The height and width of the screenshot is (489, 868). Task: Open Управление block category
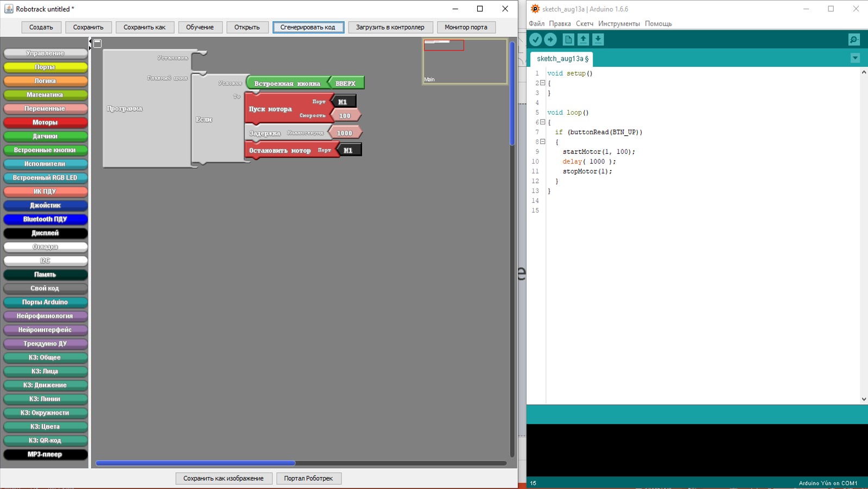[x=46, y=53]
